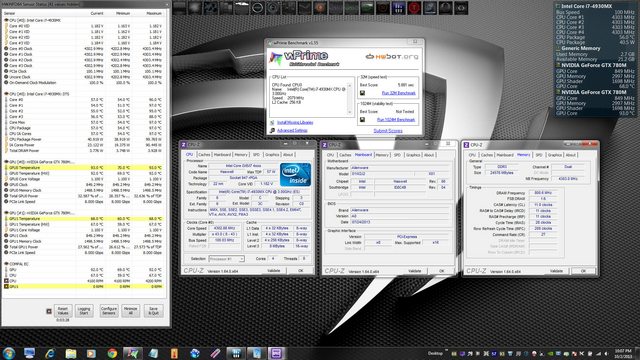640x360 pixels.
Task: Select the red circle icon in the top dock
Action: (x=414, y=8)
